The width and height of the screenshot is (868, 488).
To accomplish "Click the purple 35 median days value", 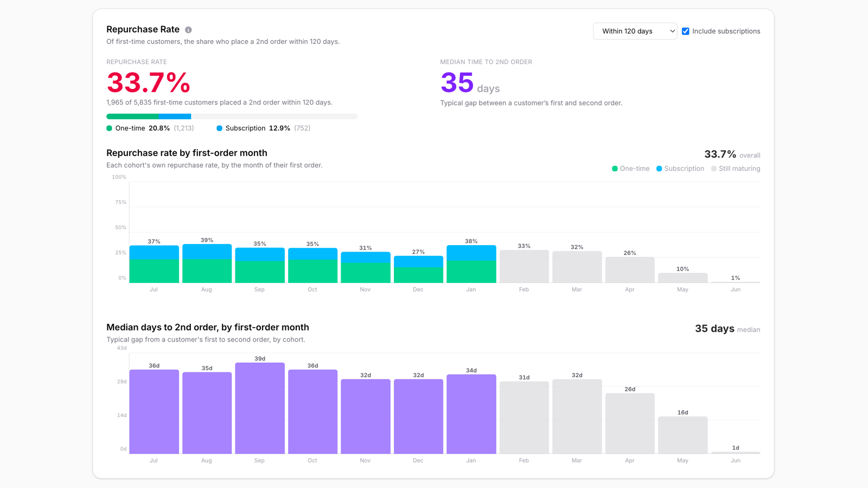I will [457, 82].
